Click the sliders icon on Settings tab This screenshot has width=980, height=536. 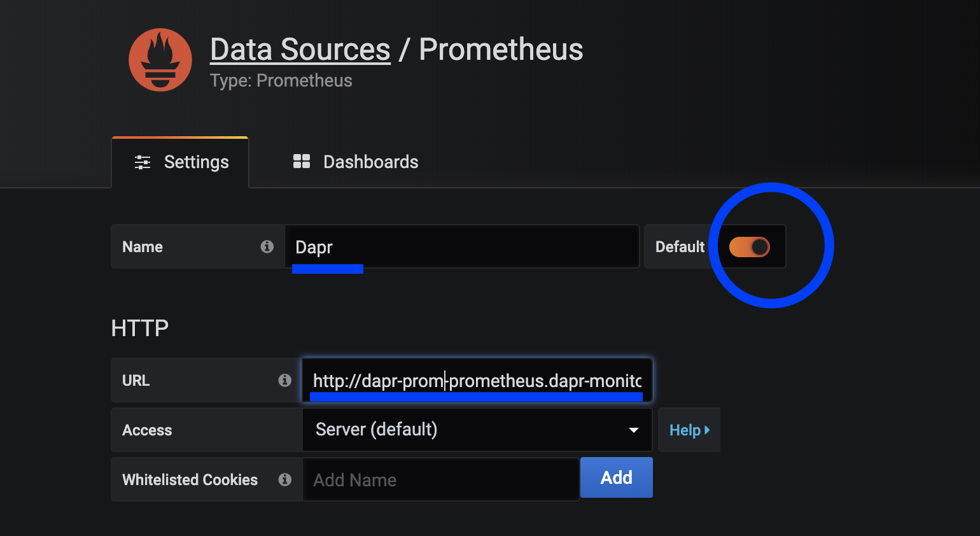click(x=143, y=162)
